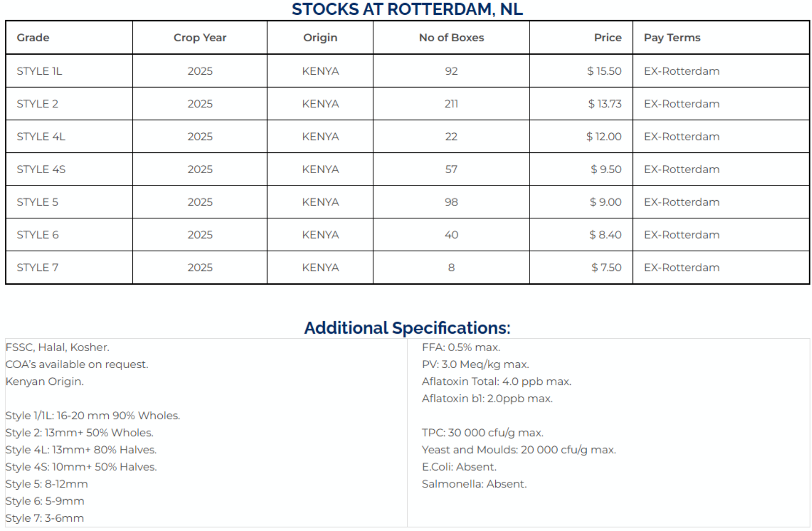Select the Salmonella: Absent line
Screen dimensions: 812x531
point(474,484)
